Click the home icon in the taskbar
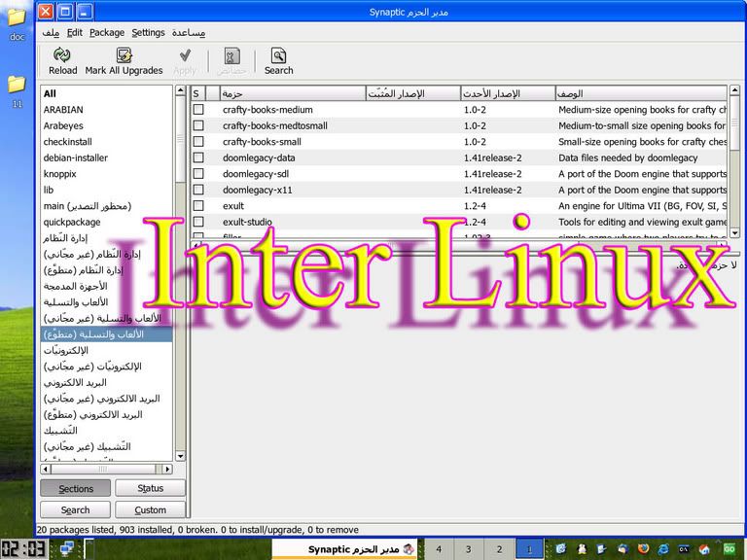The image size is (747, 560). [704, 549]
